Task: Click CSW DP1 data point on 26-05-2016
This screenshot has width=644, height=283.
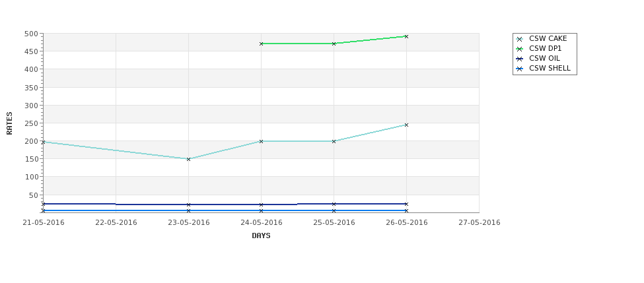Action: click(406, 37)
